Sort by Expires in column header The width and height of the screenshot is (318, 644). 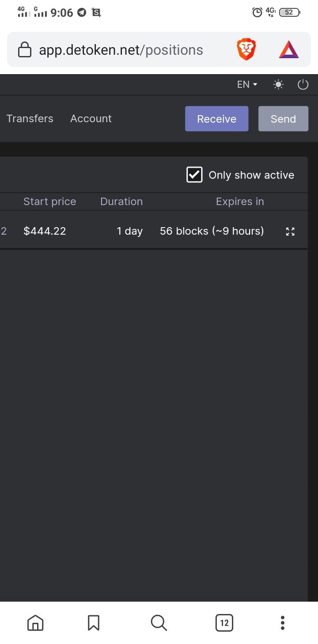[240, 202]
